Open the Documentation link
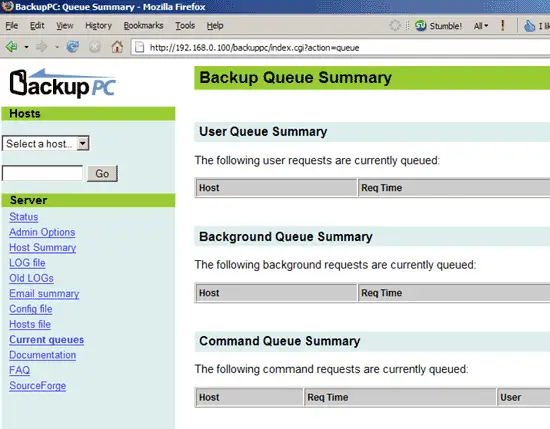Screen dimensions: 550x429 42,355
